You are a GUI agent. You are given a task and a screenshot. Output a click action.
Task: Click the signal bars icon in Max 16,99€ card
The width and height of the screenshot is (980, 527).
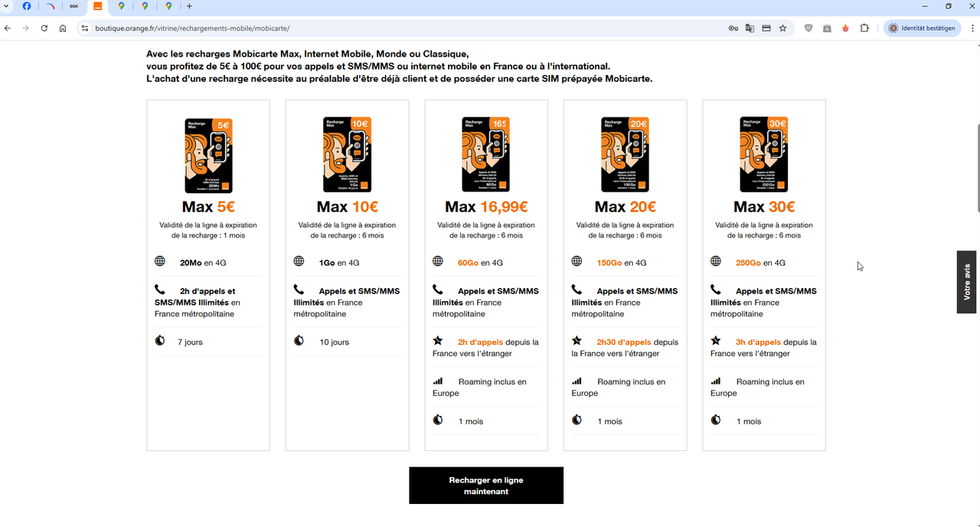coord(438,381)
